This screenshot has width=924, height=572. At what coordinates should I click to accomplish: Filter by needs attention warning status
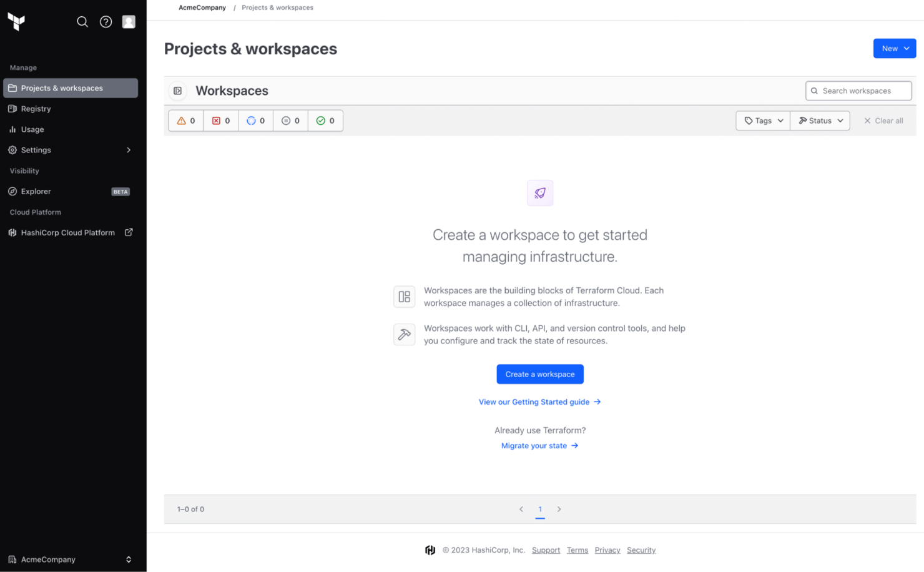[186, 121]
